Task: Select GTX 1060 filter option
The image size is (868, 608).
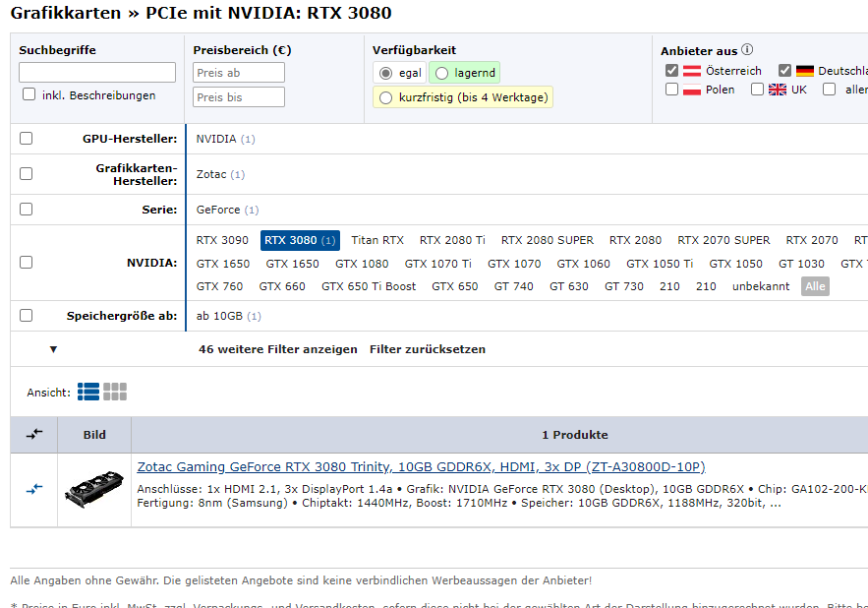Action: (584, 264)
